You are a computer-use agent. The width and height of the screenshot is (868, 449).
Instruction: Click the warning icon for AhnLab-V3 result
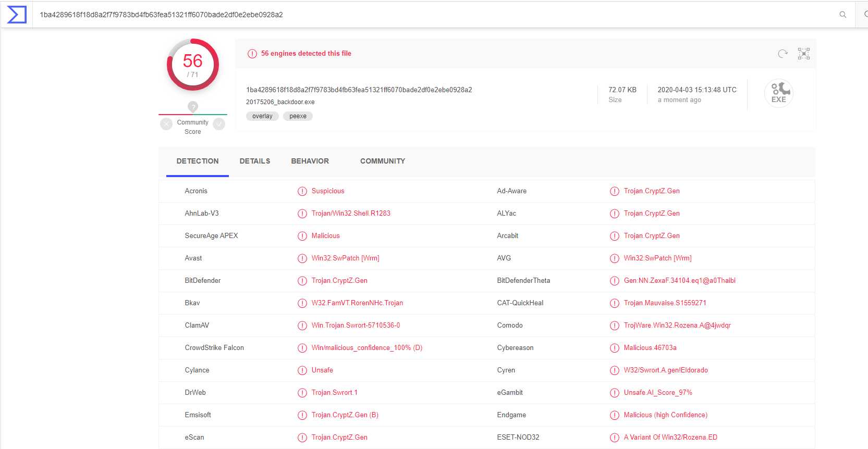tap(302, 214)
